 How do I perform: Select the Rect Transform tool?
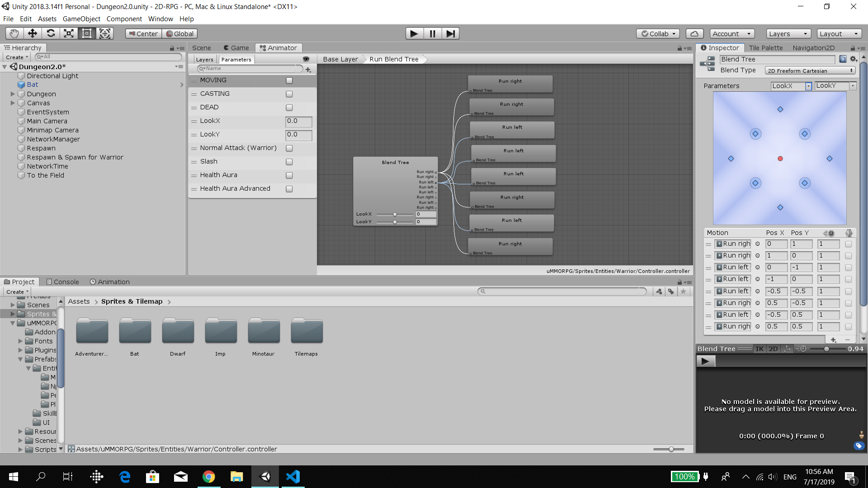point(87,33)
